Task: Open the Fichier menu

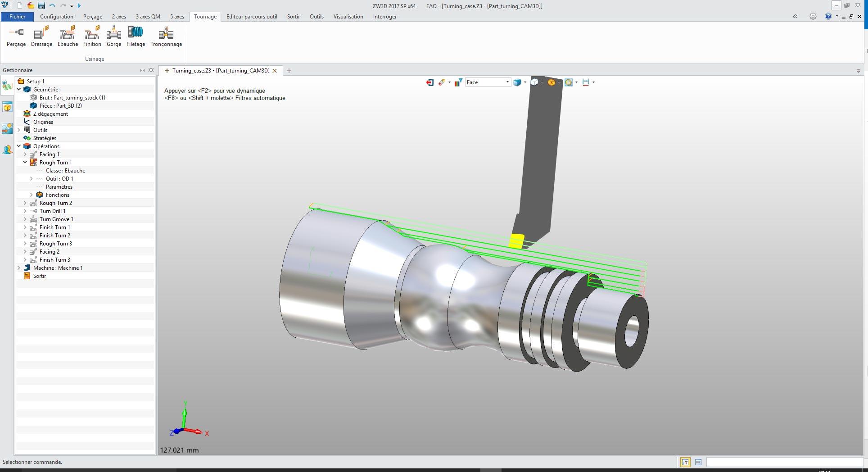Action: click(x=17, y=17)
